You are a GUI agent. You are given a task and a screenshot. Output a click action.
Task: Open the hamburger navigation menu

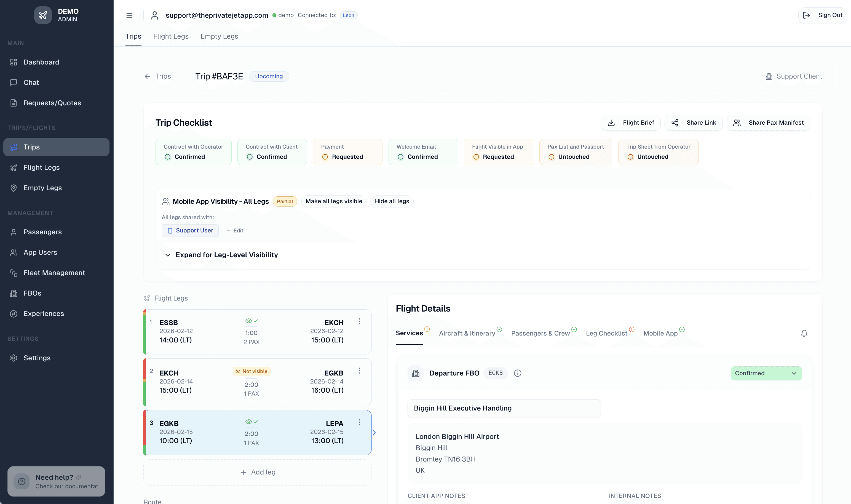(129, 15)
